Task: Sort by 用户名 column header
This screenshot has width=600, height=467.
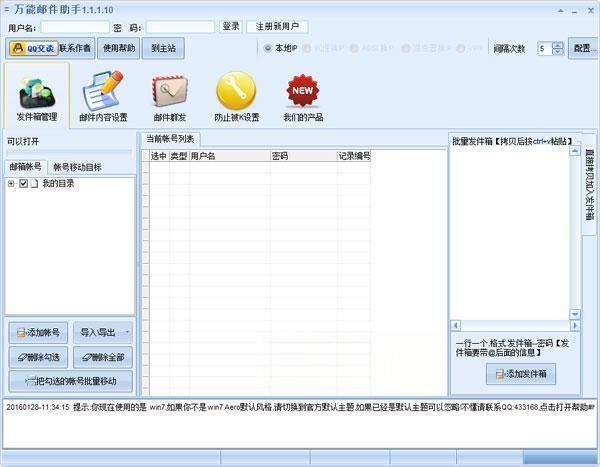Action: point(230,156)
